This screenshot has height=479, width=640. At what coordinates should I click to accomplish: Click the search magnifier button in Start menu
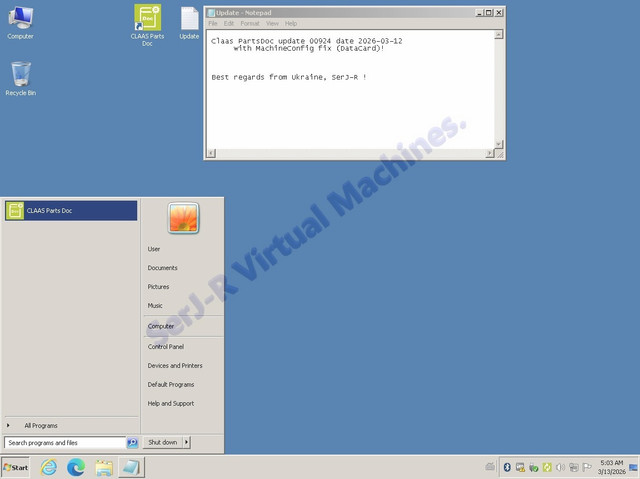pos(132,443)
